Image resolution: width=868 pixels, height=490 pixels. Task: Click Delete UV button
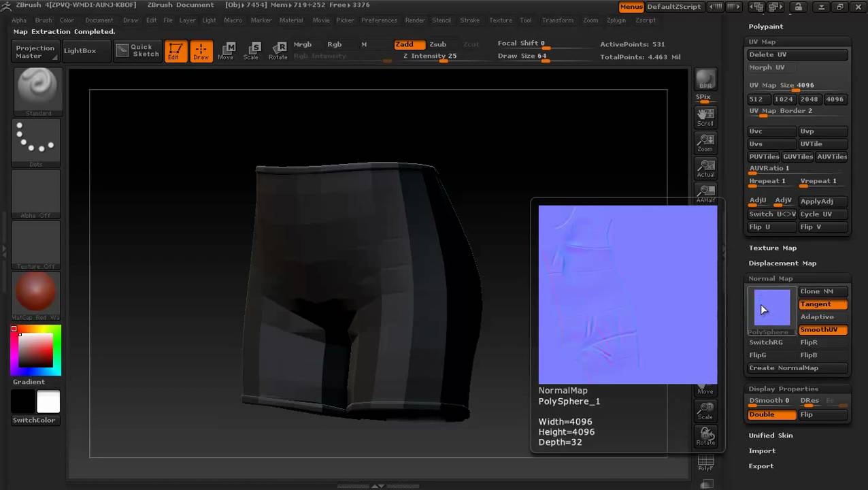tap(798, 54)
